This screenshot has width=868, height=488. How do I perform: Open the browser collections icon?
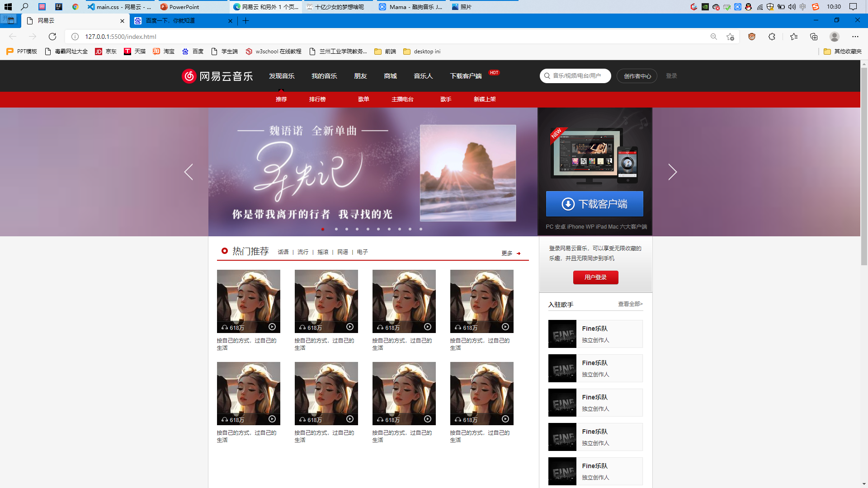coord(814,37)
